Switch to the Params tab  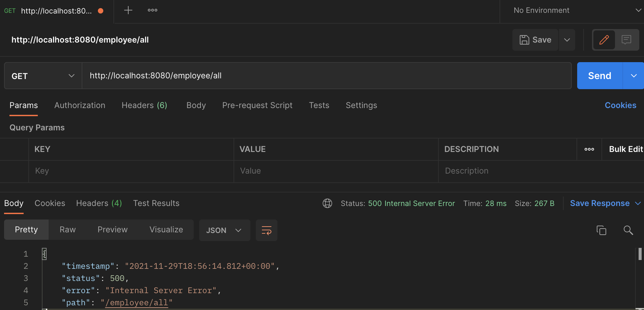pos(24,105)
